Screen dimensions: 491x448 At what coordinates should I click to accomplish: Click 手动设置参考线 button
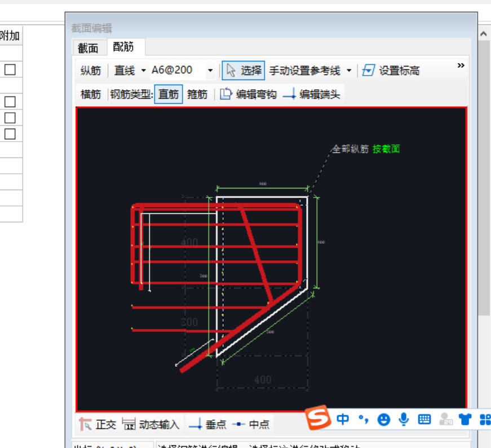click(x=304, y=71)
